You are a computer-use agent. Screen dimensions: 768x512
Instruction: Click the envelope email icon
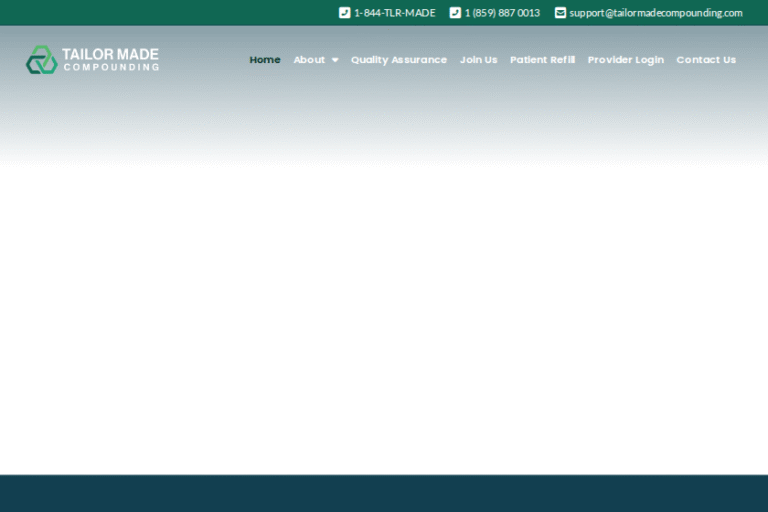click(x=560, y=13)
